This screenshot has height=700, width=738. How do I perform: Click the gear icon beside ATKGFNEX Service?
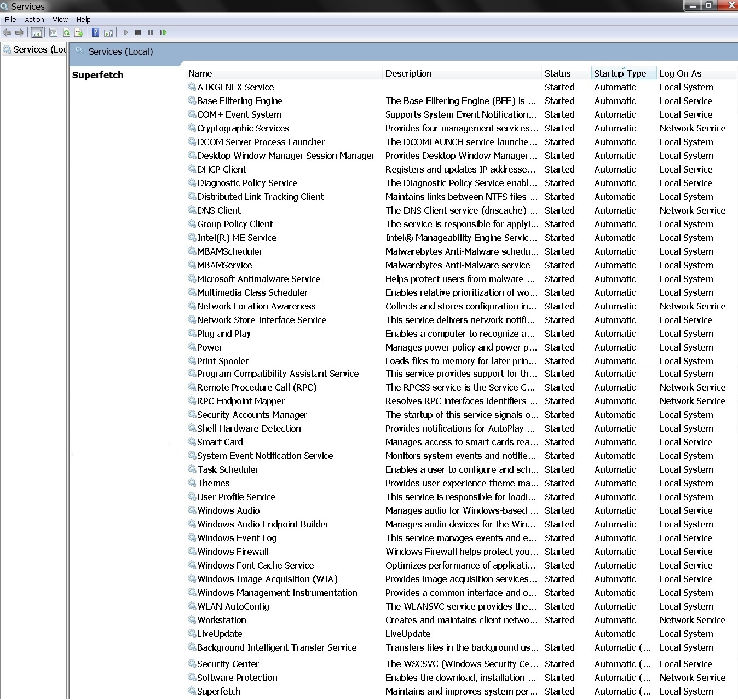click(192, 87)
